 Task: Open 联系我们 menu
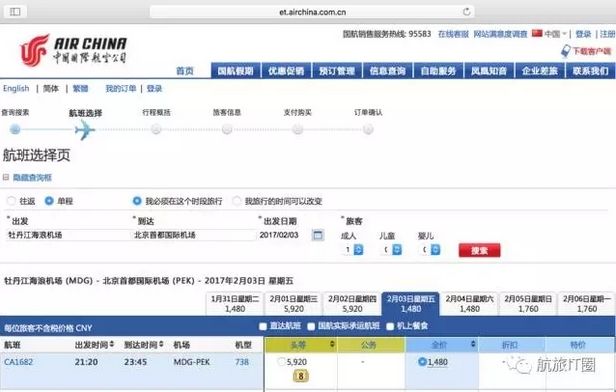tap(590, 71)
